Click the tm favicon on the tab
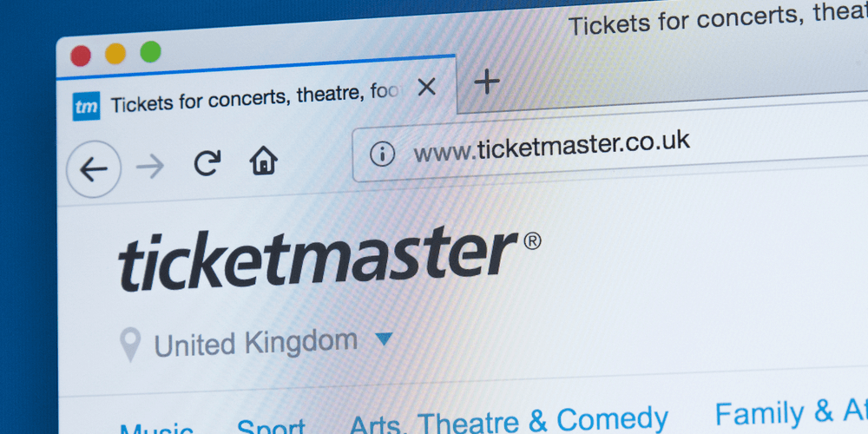Viewport: 868px width, 434px height. (x=86, y=106)
